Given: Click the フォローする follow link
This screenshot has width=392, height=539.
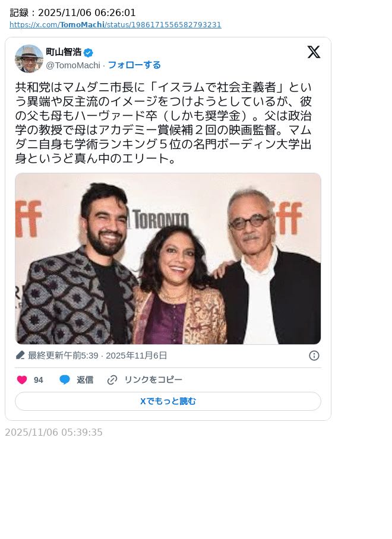Looking at the screenshot, I should pyautogui.click(x=134, y=65).
